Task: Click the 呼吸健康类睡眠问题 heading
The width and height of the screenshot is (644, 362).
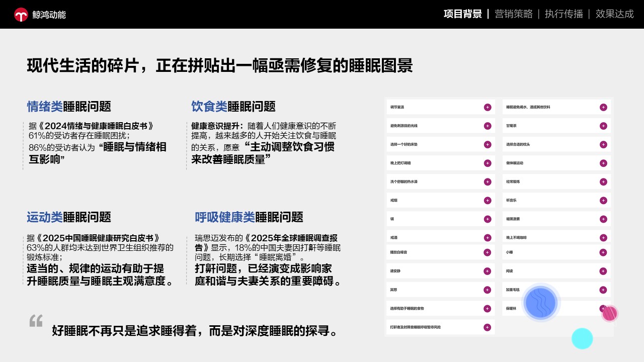Action: [x=249, y=217]
